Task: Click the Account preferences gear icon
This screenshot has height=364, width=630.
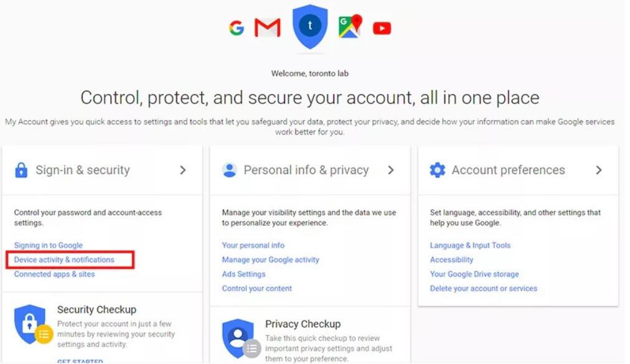Action: (438, 170)
